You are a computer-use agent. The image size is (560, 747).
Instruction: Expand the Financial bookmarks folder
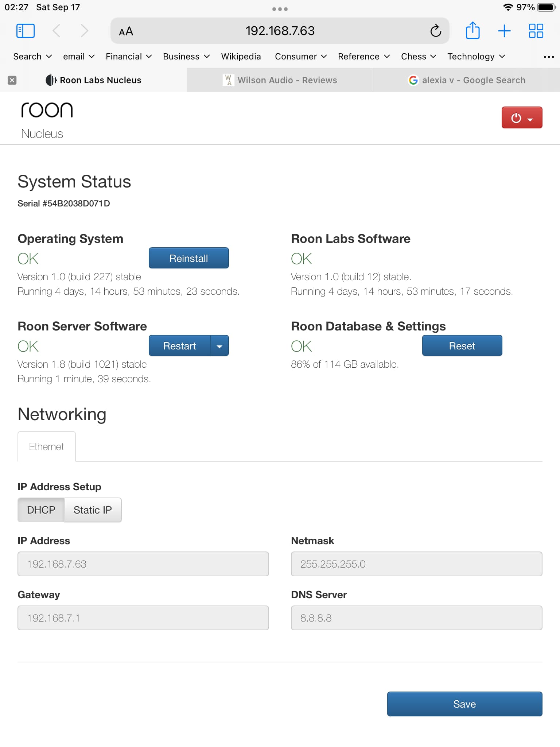[x=129, y=57]
